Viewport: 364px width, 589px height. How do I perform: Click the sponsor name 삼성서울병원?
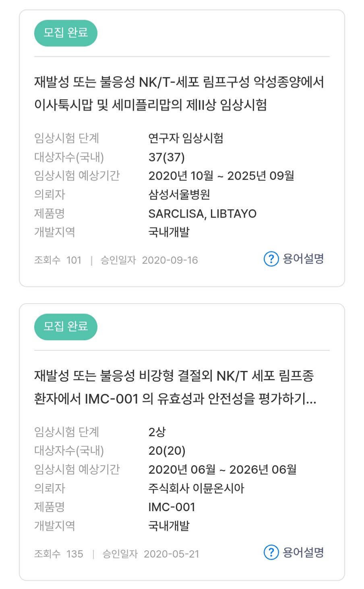[x=179, y=195]
